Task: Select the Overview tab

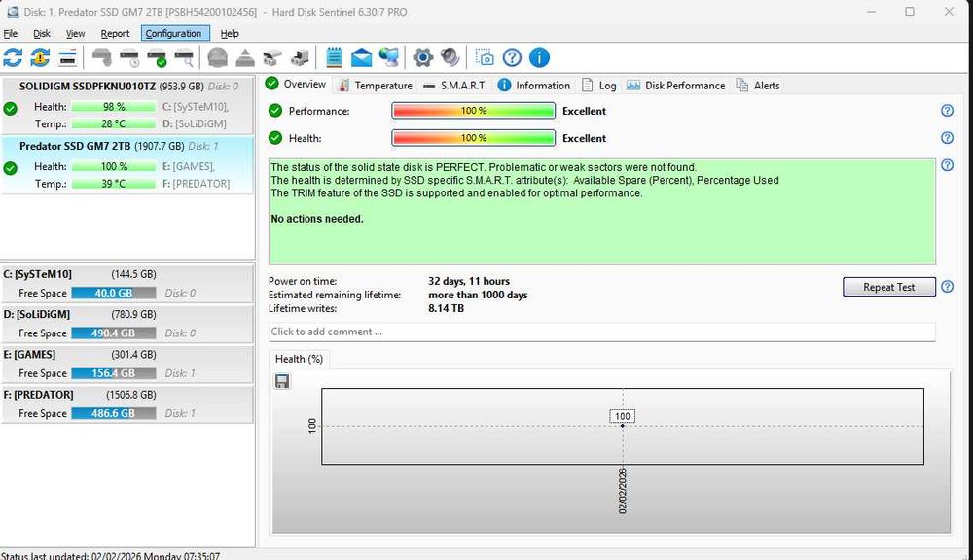Action: [296, 84]
